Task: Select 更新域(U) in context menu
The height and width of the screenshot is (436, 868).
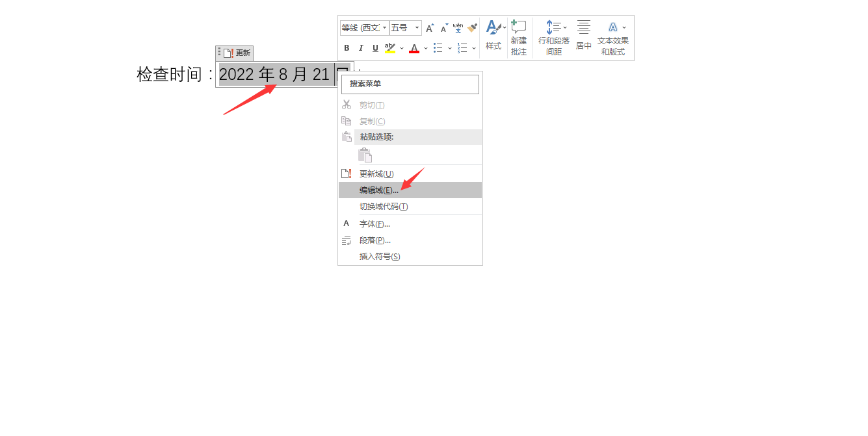Action: [x=410, y=173]
